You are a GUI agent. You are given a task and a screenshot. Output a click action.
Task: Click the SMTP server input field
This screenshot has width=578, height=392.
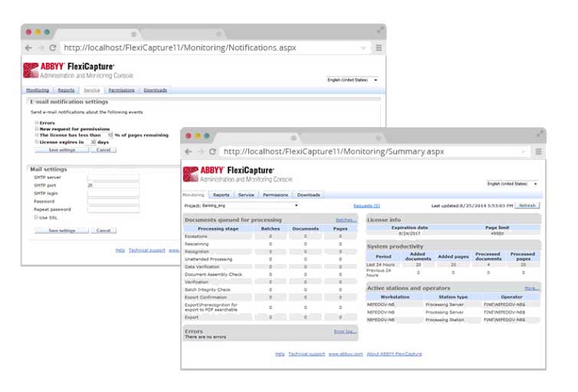coord(113,178)
